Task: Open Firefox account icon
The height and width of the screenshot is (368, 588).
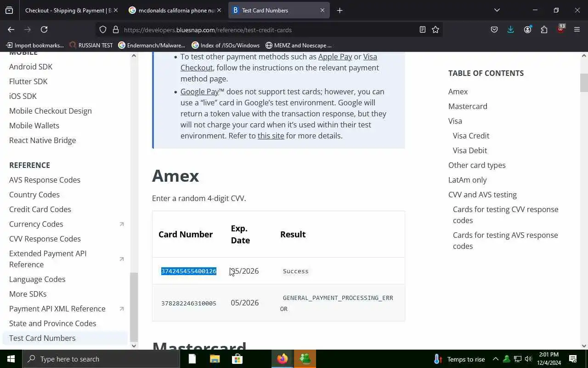Action: coord(527,29)
